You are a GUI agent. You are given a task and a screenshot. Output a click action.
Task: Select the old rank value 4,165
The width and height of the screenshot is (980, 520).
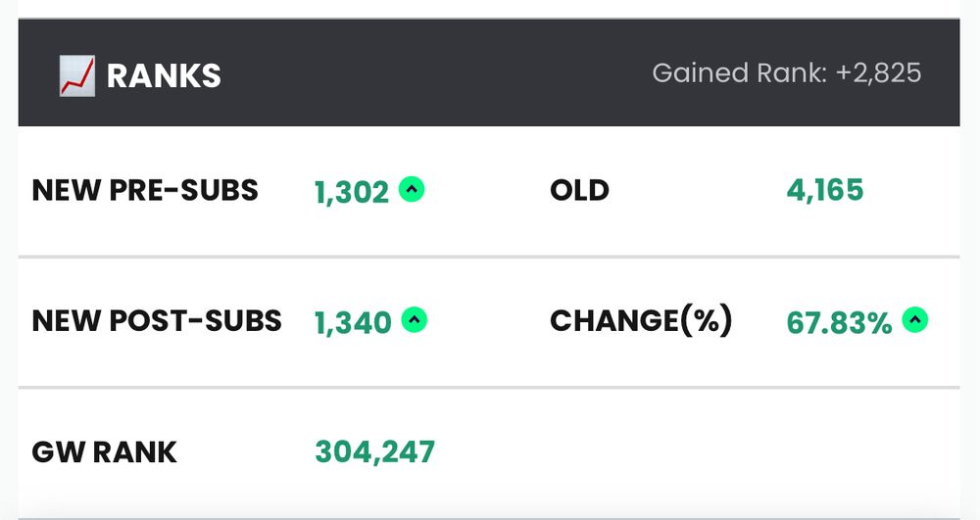pos(825,190)
